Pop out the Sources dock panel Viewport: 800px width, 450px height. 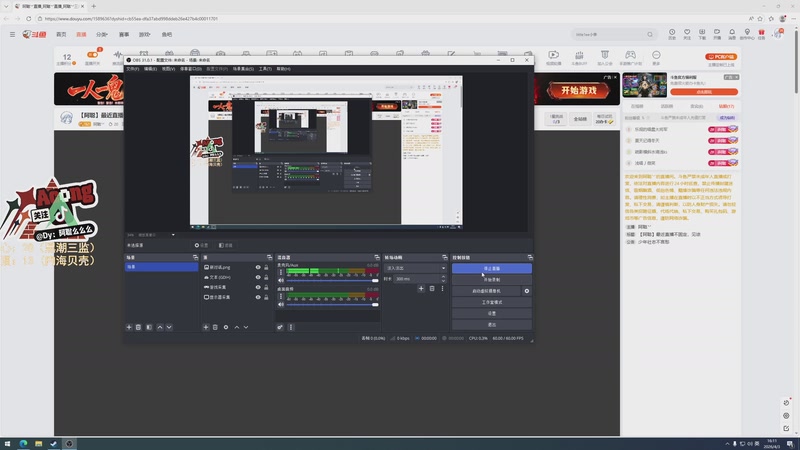(x=269, y=257)
